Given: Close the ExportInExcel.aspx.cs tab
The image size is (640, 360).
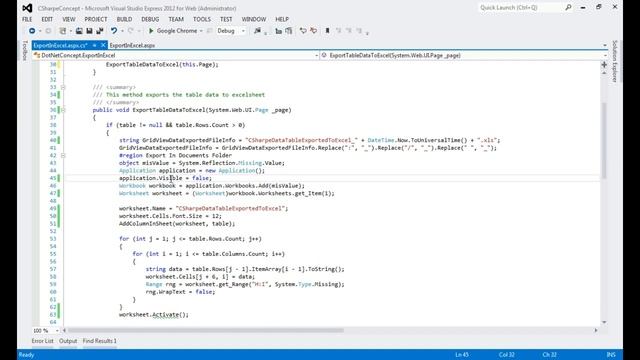Looking at the screenshot, I should [103, 45].
